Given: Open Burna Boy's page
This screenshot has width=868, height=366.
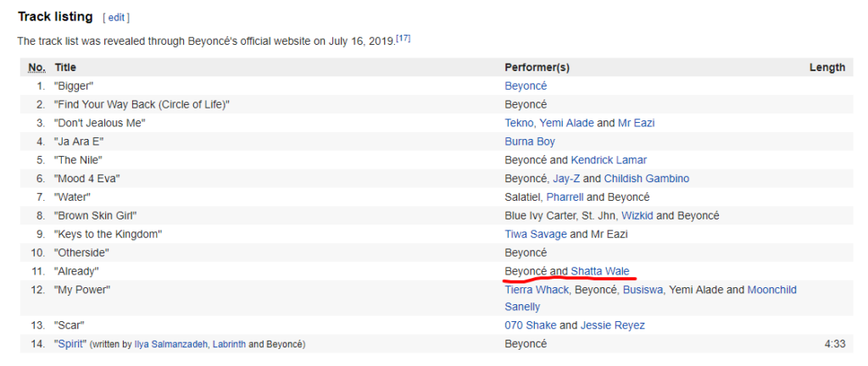Looking at the screenshot, I should tap(530, 141).
